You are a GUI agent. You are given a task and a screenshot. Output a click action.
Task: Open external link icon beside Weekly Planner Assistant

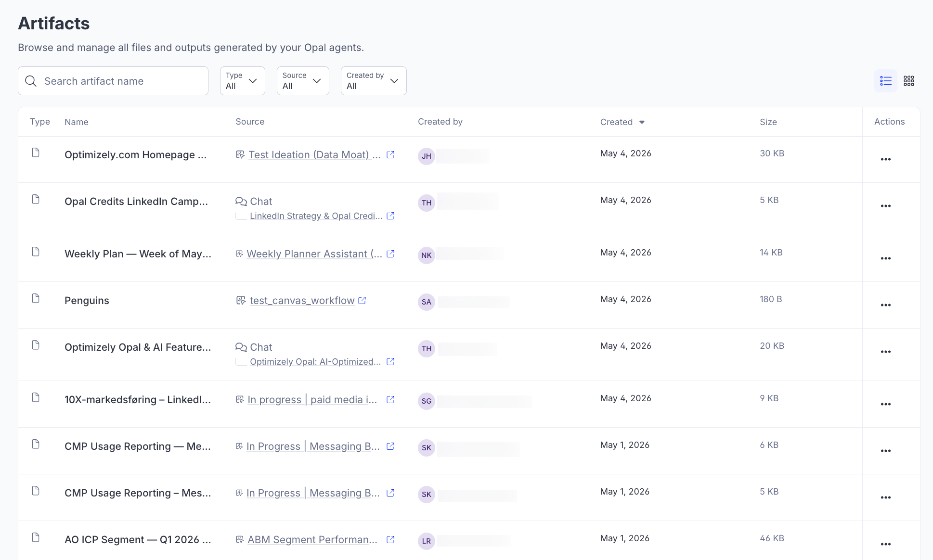[390, 254]
